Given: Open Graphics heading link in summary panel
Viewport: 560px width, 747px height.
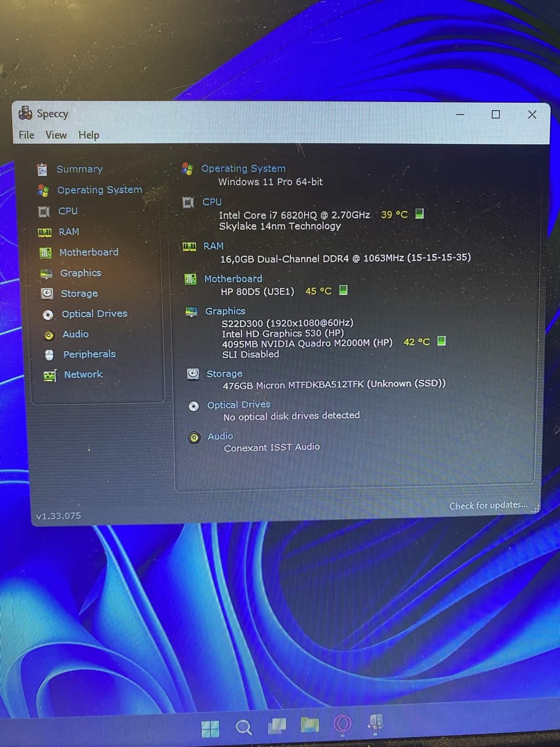Looking at the screenshot, I should pos(225,311).
